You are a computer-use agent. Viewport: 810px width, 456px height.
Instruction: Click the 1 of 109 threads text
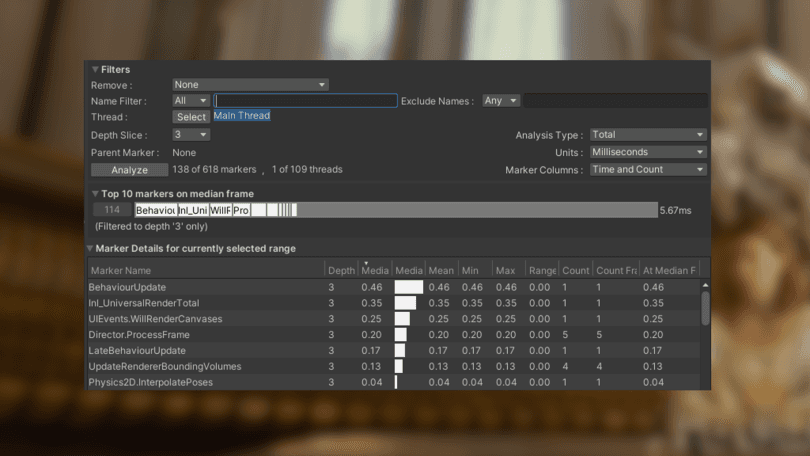[x=307, y=169]
